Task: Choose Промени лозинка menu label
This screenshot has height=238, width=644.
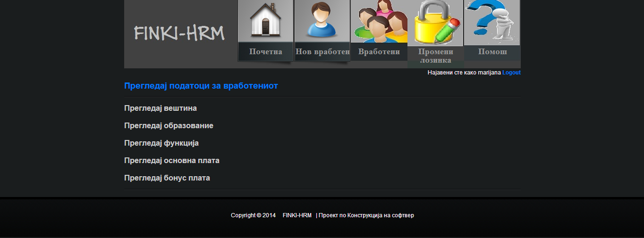Action: (x=436, y=56)
